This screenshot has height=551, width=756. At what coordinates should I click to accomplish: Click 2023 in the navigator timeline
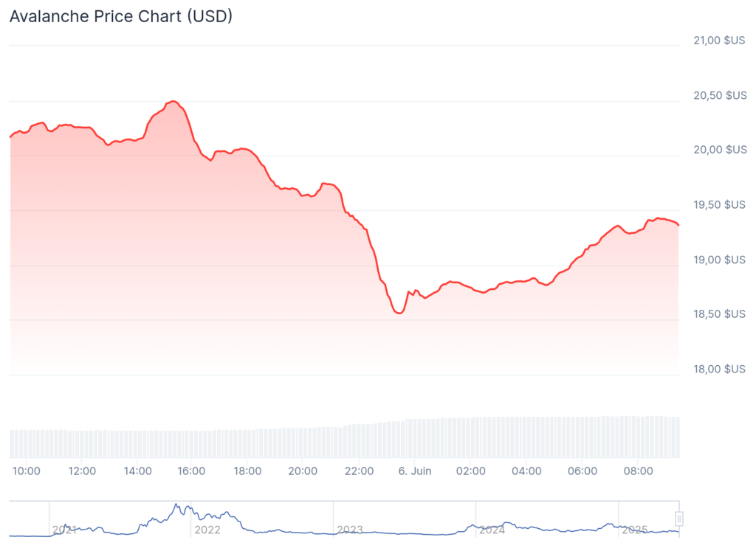coord(349,530)
